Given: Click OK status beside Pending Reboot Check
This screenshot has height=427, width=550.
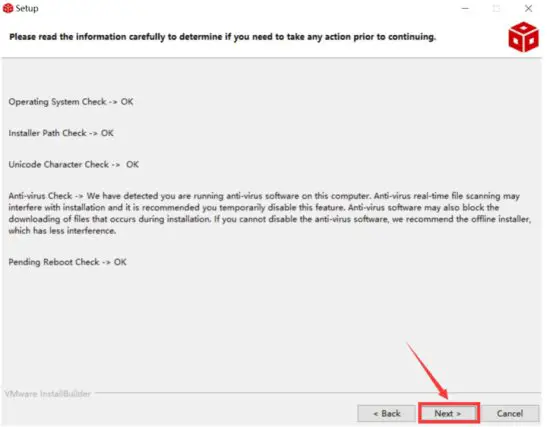Looking at the screenshot, I should coord(120,262).
